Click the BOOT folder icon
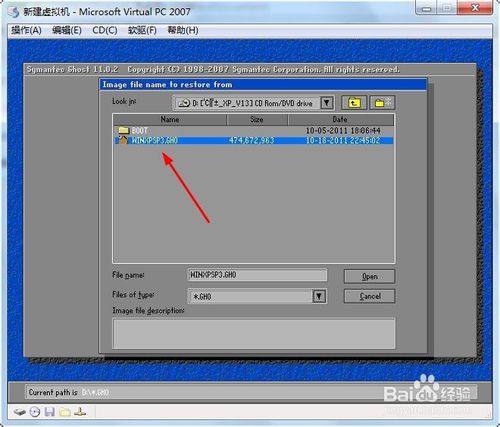500x427 pixels. (123, 130)
